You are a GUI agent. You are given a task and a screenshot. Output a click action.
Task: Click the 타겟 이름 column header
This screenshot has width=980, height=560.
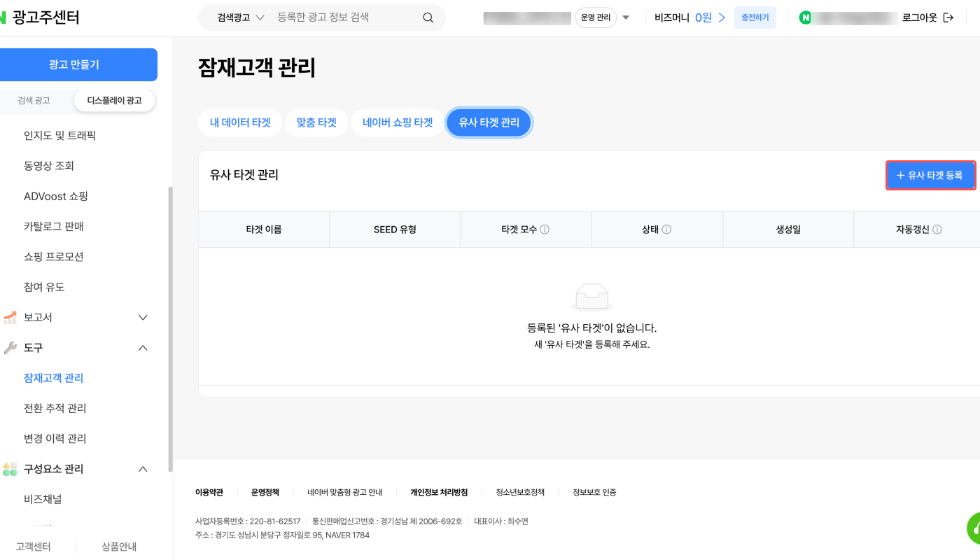264,230
